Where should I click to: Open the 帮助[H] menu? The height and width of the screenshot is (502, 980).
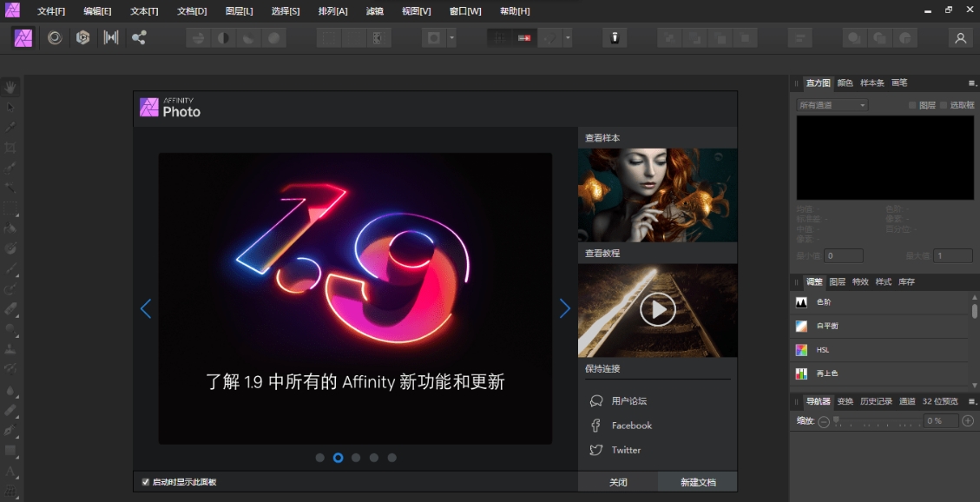click(x=515, y=11)
